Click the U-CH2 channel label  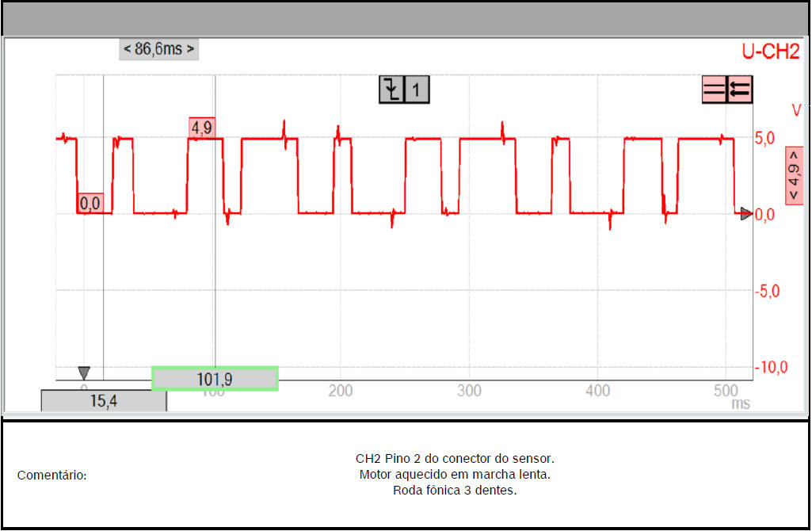point(771,52)
